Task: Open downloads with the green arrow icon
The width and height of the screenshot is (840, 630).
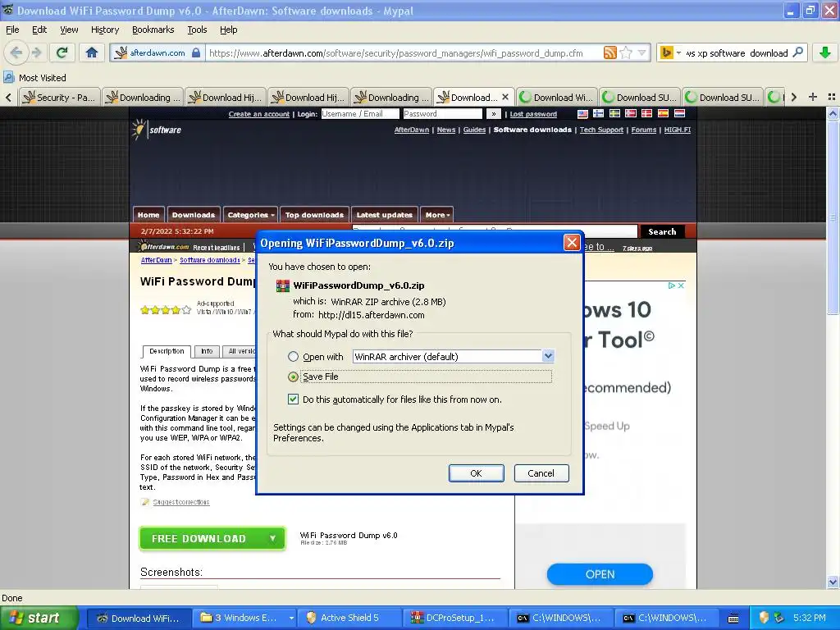Action: pos(825,52)
